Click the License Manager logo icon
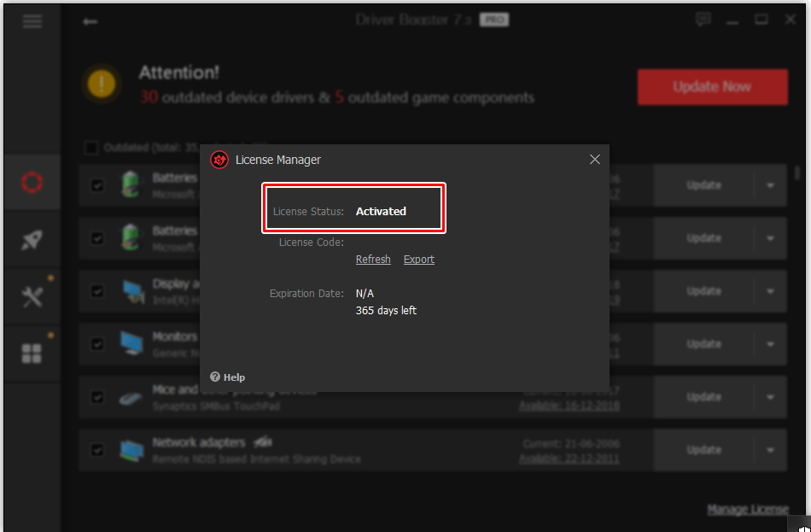Image resolution: width=811 pixels, height=532 pixels. click(219, 160)
